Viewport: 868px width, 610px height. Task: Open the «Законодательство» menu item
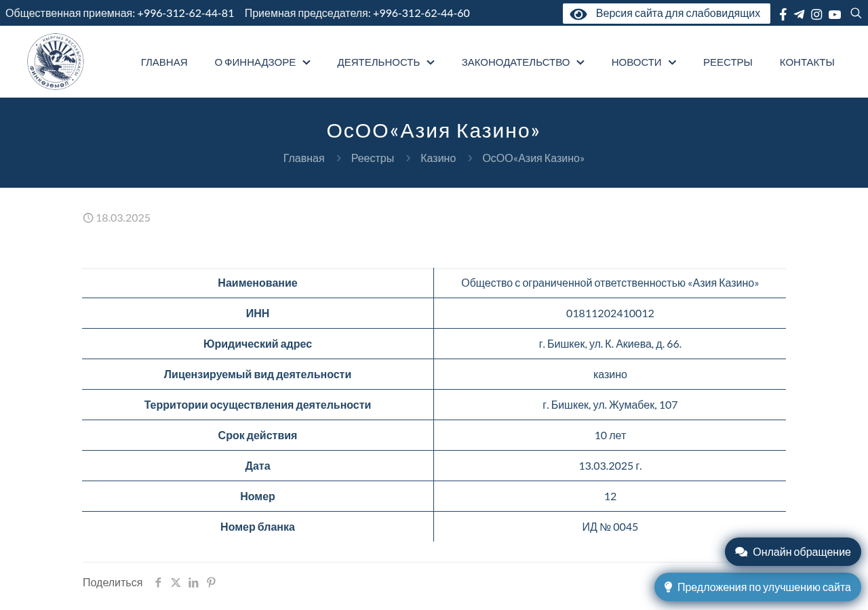coord(515,62)
